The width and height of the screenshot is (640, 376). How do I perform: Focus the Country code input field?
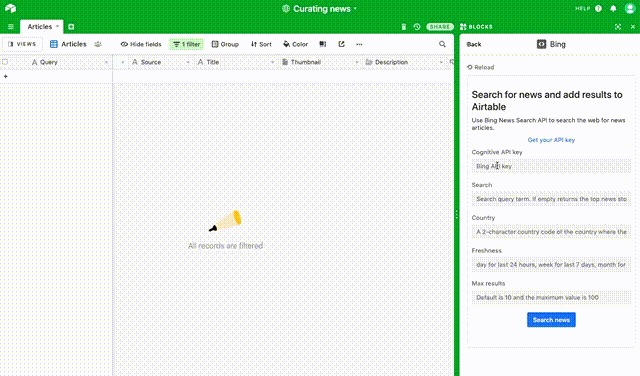click(551, 231)
